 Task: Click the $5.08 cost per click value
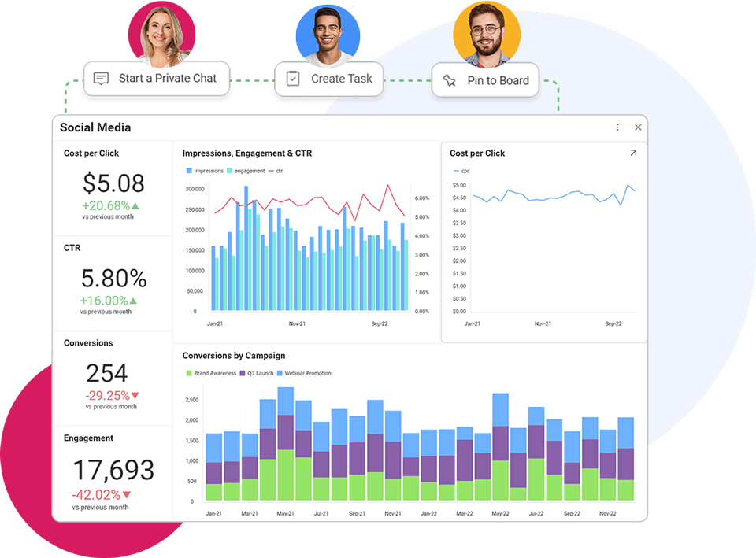click(113, 183)
